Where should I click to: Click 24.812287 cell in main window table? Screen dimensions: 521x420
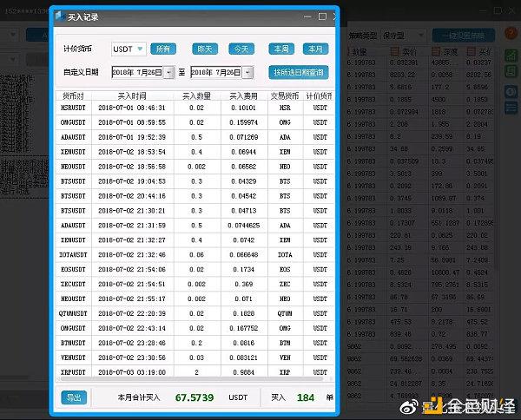click(x=406, y=384)
